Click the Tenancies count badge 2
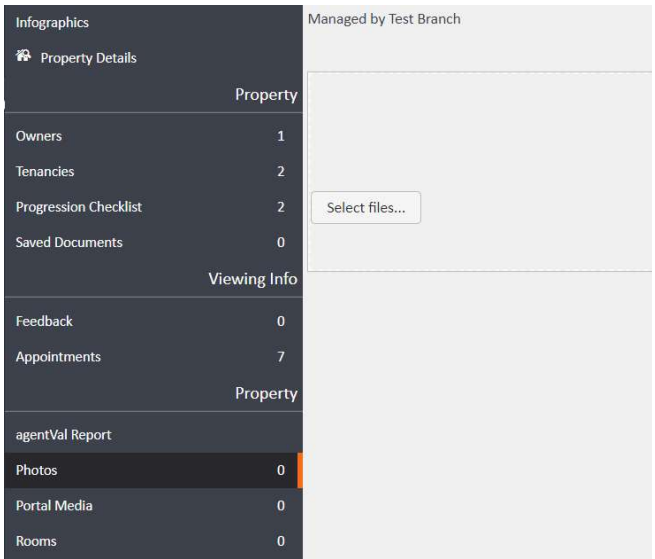The image size is (655, 559). [x=281, y=171]
